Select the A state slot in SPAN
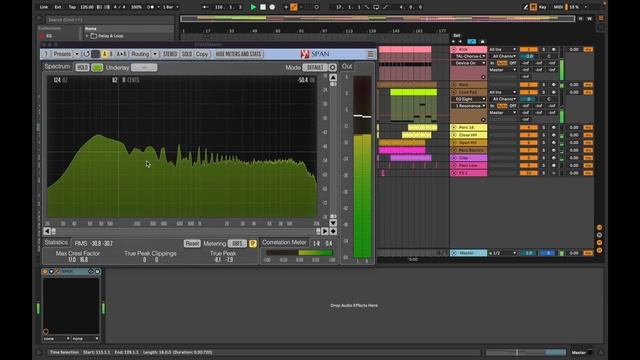Screen dimensions: 640x360 click(104, 54)
